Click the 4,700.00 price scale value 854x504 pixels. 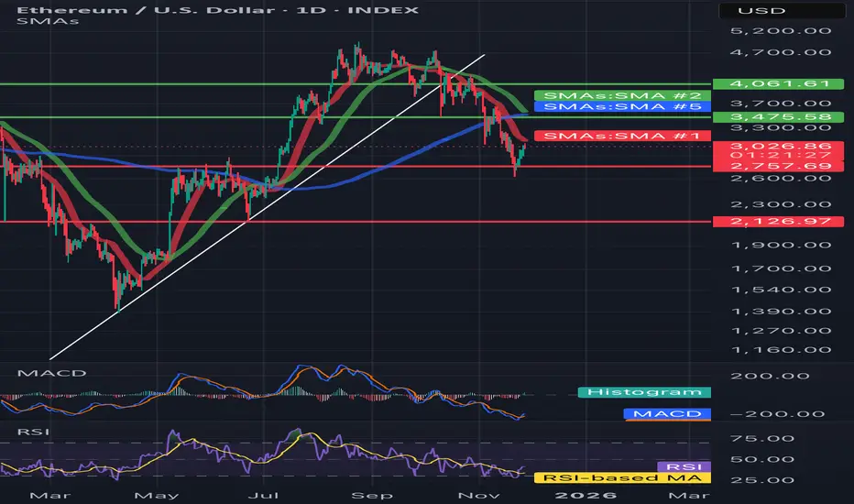(x=781, y=53)
